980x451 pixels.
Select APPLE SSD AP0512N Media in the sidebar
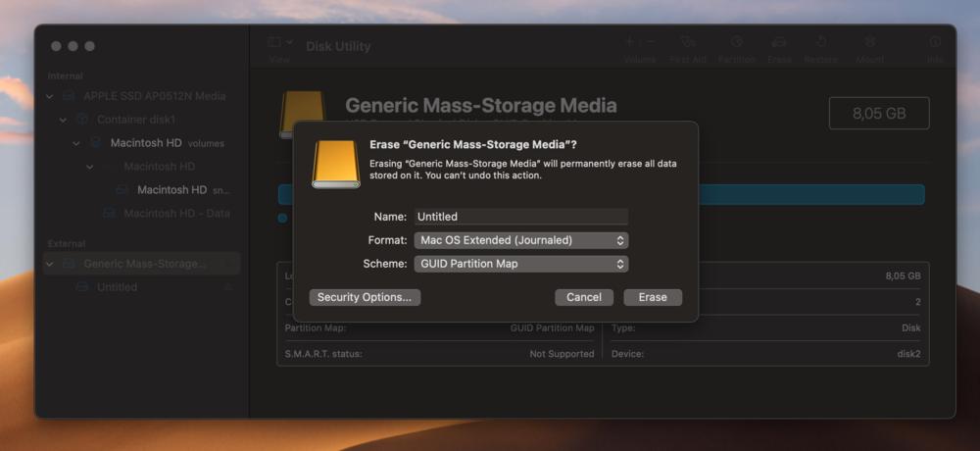(x=155, y=96)
